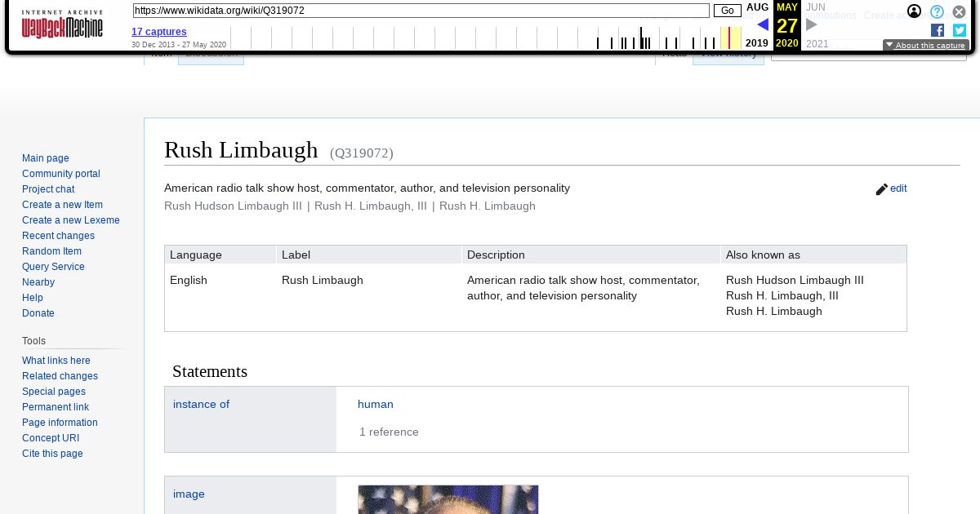The height and width of the screenshot is (514, 980).
Task: Open Related changes
Action: click(x=60, y=376)
